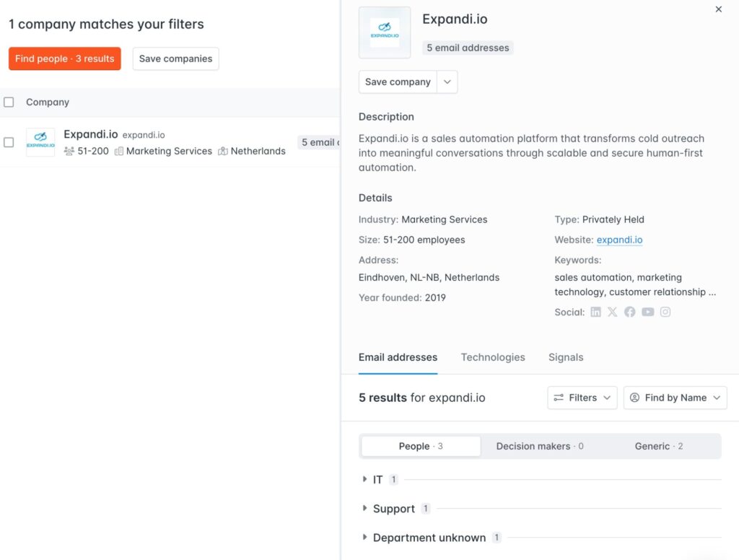The width and height of the screenshot is (739, 560).
Task: Check the Expandi.io row checkbox
Action: tap(9, 142)
